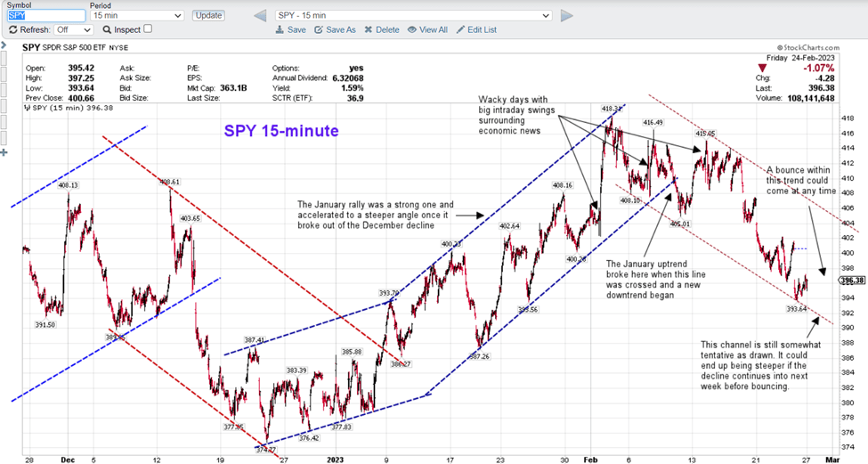Click the SPY 15-minute chart title

tap(281, 131)
